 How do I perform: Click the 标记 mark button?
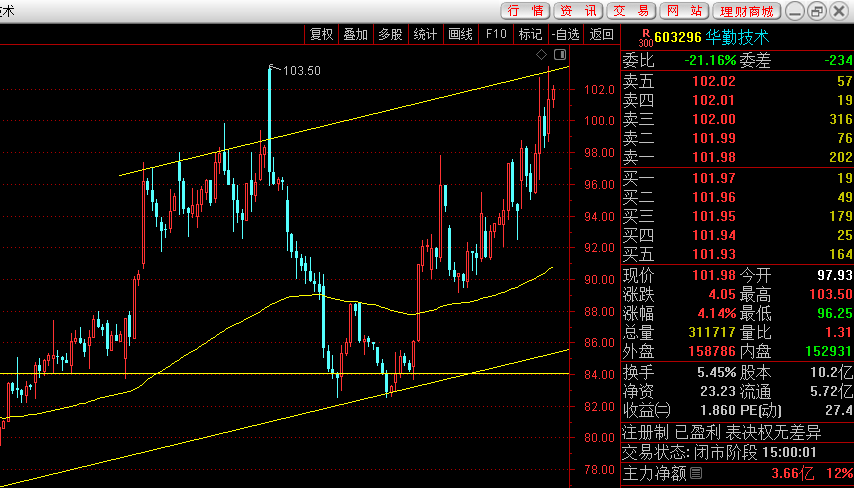tap(530, 34)
